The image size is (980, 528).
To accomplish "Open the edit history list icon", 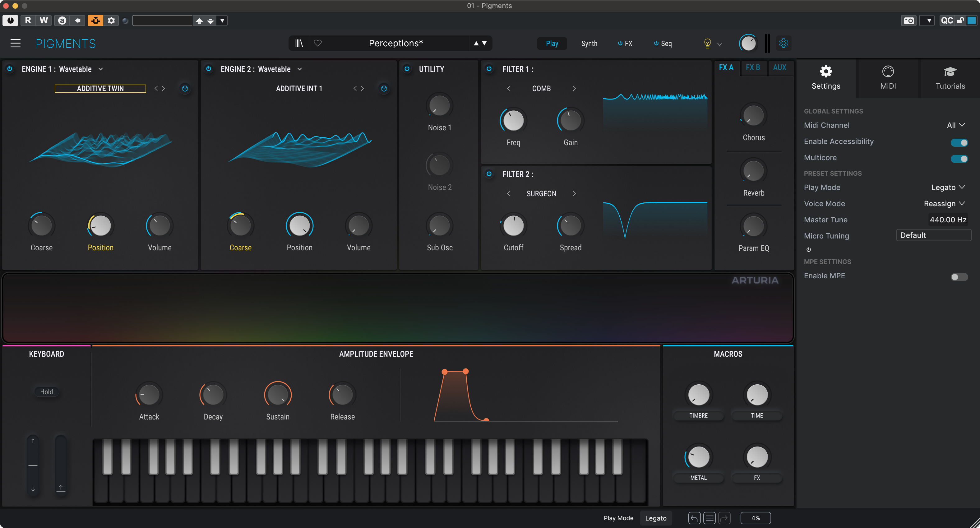I will coord(709,518).
